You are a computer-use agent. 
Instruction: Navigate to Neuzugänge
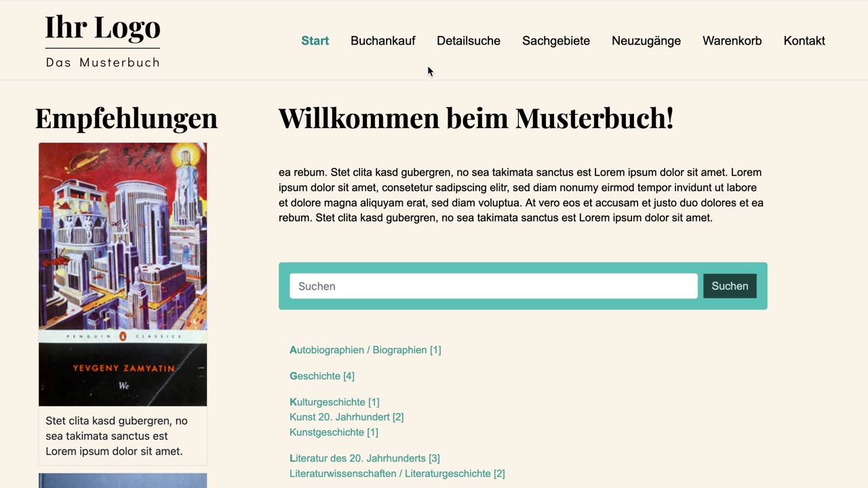(x=646, y=41)
